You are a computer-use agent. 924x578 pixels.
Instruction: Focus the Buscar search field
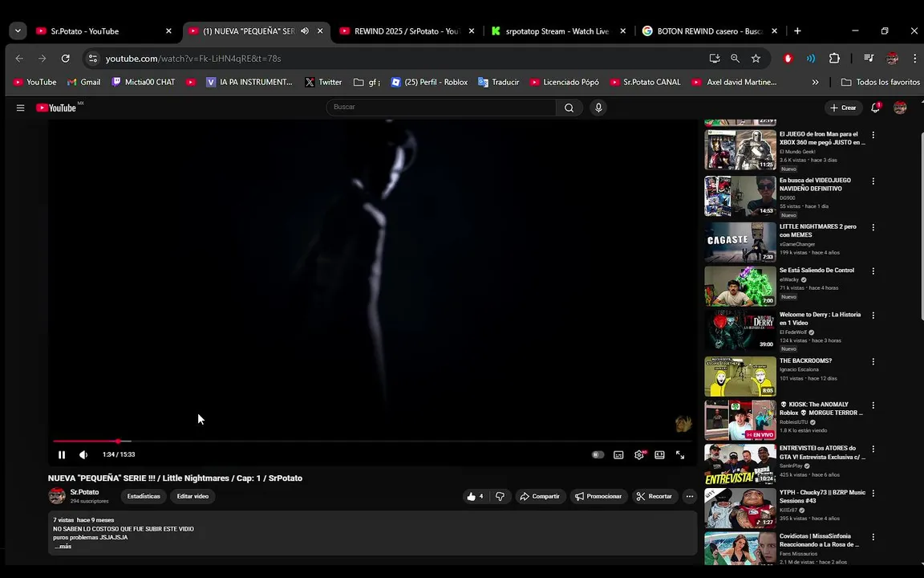441,108
